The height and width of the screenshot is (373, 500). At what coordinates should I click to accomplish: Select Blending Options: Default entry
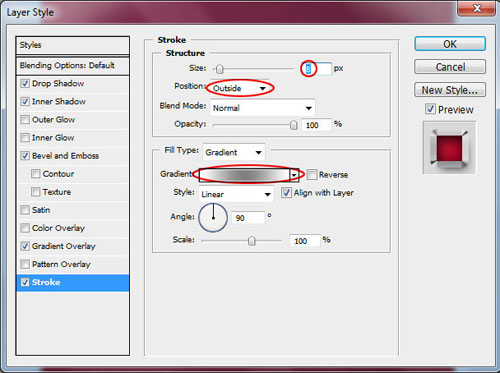pyautogui.click(x=73, y=66)
